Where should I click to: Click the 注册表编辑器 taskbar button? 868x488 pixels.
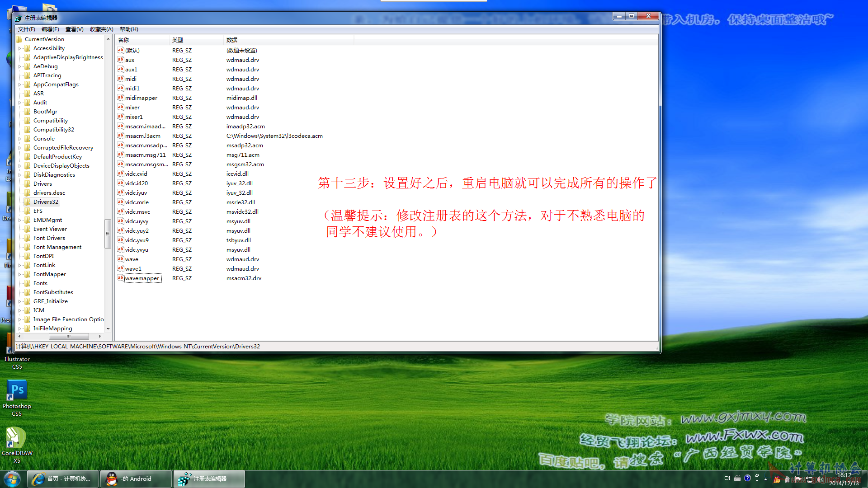pos(209,479)
